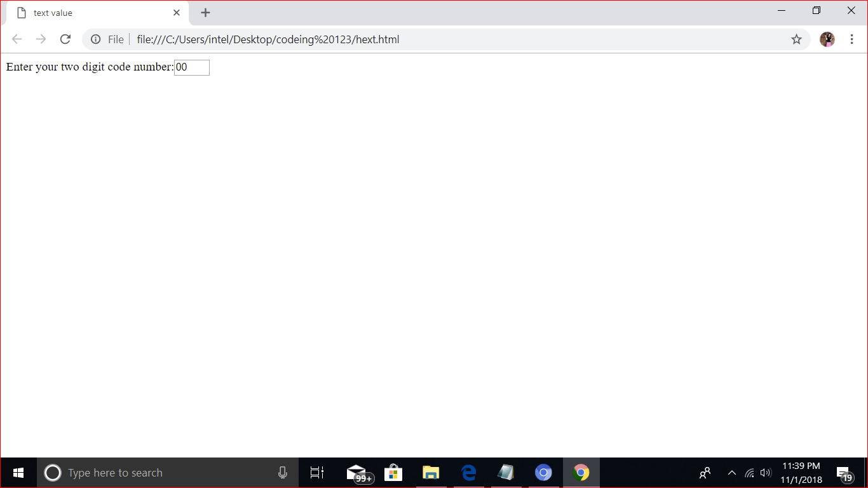Image resolution: width=868 pixels, height=488 pixels.
Task: Open the Chrome three-dot menu
Action: point(853,39)
